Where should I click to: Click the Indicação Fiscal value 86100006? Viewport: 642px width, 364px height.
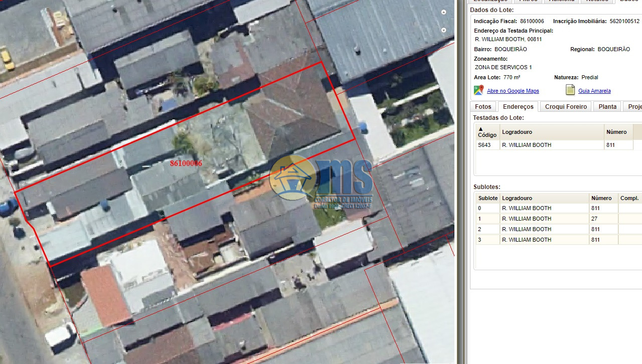[532, 21]
